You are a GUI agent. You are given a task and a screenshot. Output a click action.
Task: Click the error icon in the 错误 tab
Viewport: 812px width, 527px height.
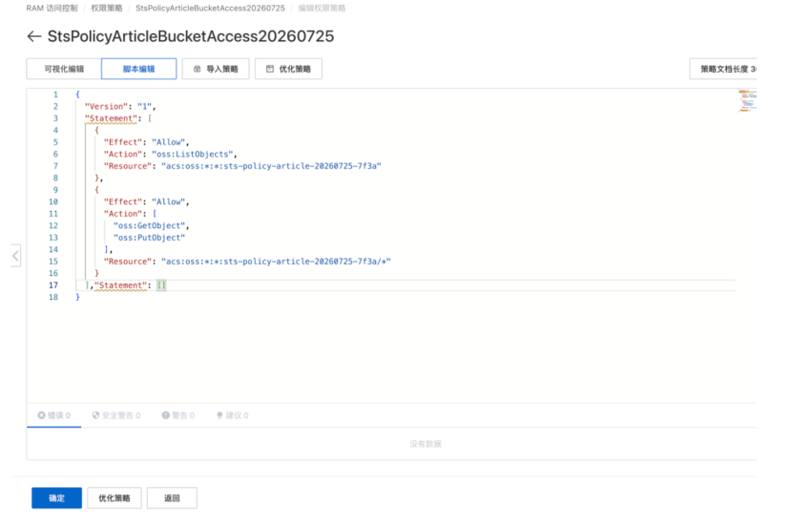[x=41, y=415]
